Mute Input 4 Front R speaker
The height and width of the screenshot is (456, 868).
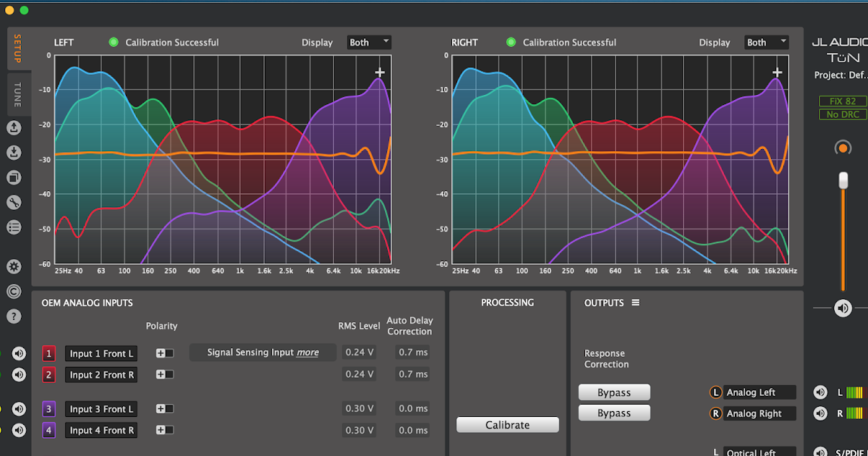click(x=19, y=430)
